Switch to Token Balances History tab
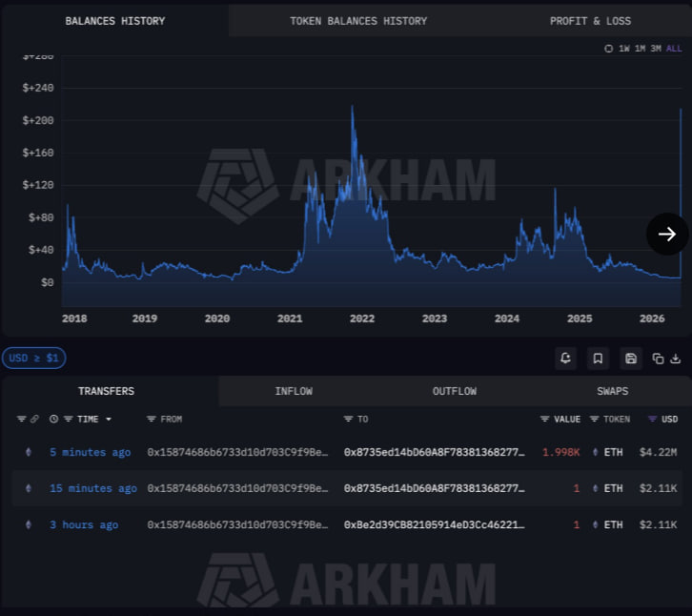This screenshot has height=616, width=692. point(358,21)
